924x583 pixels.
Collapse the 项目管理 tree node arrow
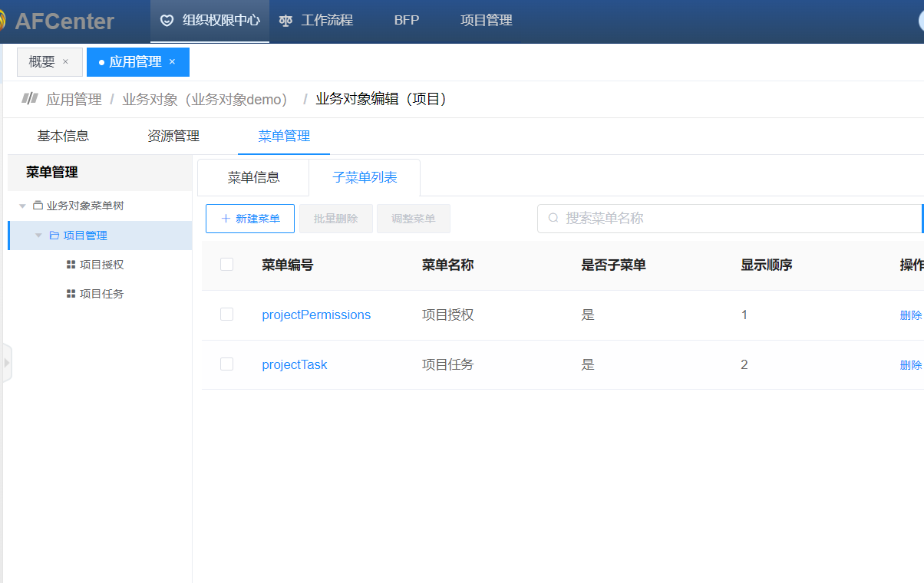(38, 236)
